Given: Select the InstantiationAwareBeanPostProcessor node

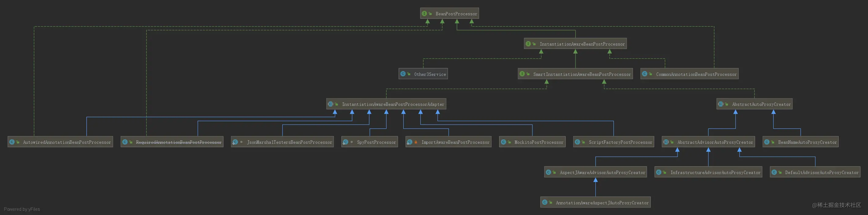Looking at the screenshot, I should [575, 43].
